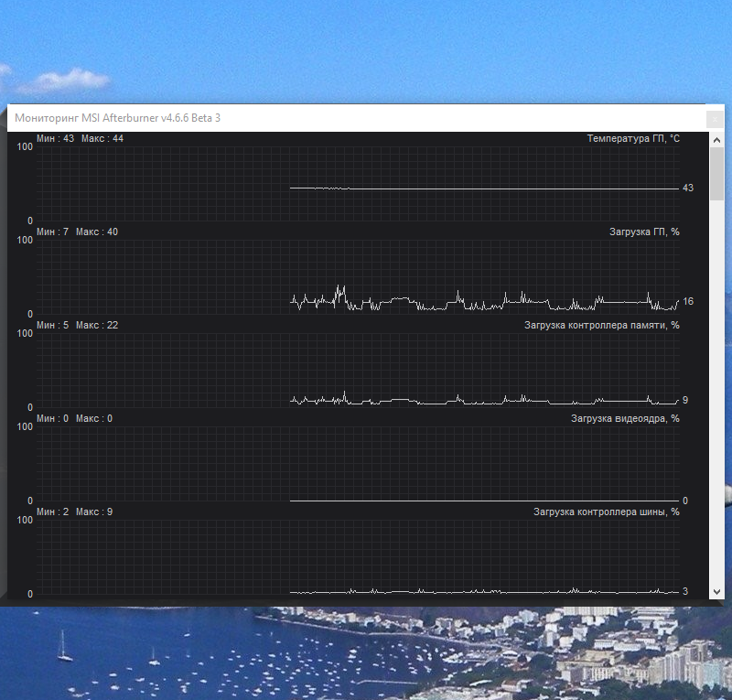Click the scrollbar down arrow
This screenshot has height=700, width=732.
click(716, 592)
